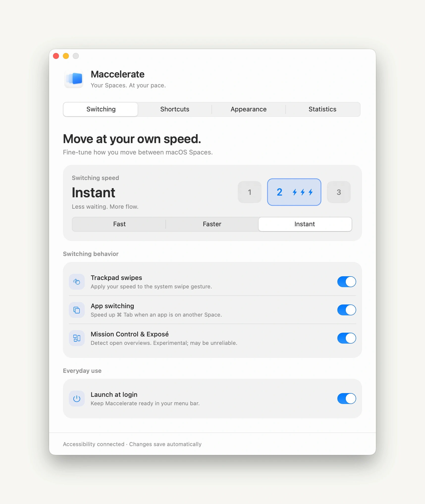This screenshot has height=504, width=425.
Task: Click 'Less waiting. More flow.' text
Action: (105, 207)
